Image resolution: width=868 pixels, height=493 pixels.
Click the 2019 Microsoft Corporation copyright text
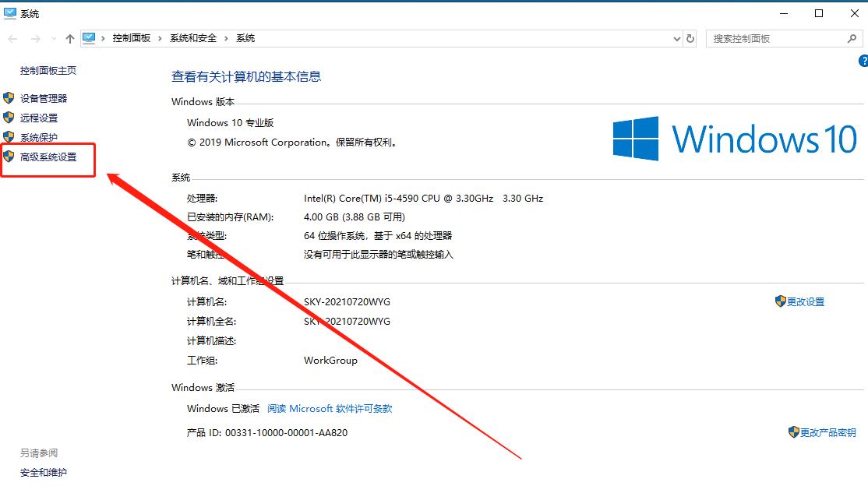[292, 143]
